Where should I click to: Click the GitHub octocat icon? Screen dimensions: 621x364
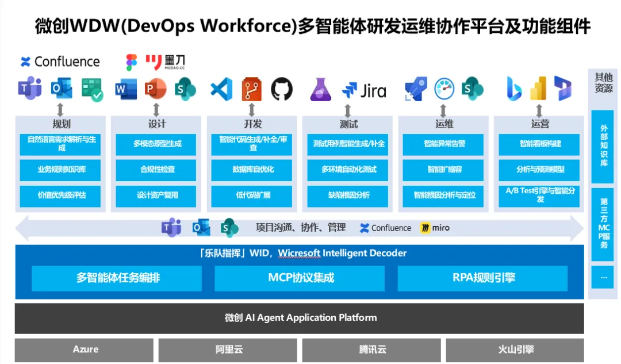coord(282,89)
